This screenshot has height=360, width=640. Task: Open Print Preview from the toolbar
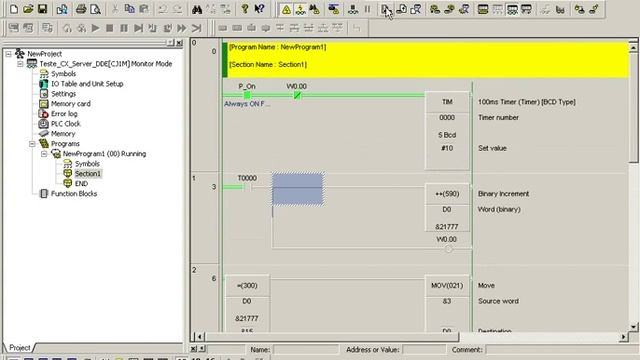coord(95,9)
